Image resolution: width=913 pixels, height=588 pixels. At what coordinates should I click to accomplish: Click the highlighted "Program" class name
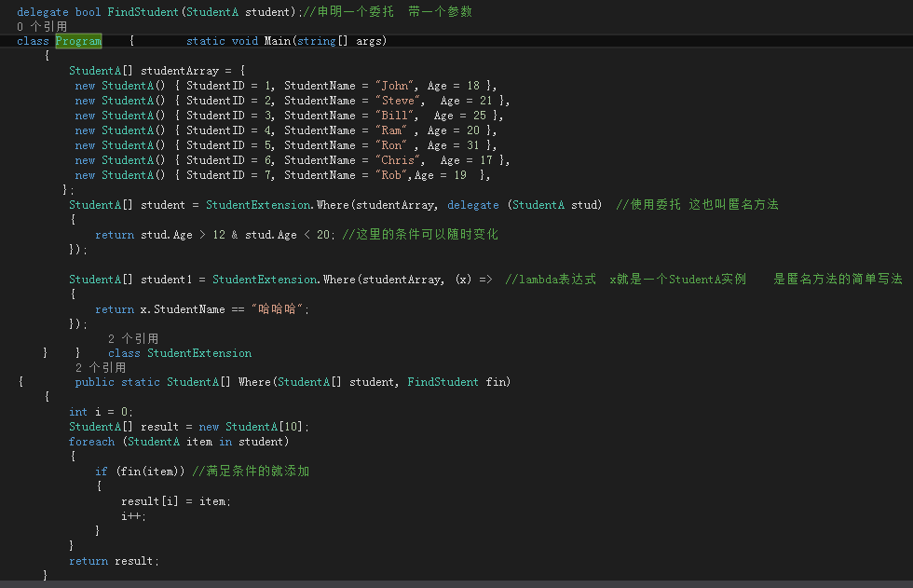tap(78, 41)
